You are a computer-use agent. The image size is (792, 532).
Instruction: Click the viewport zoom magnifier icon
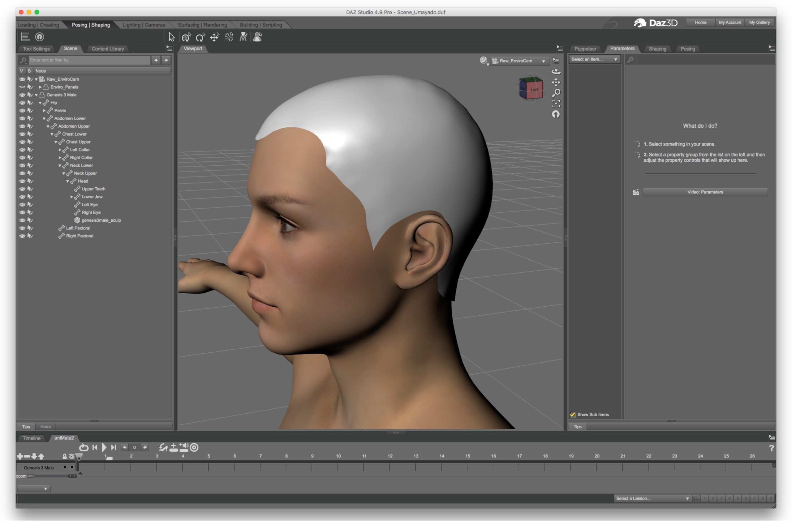coord(556,93)
